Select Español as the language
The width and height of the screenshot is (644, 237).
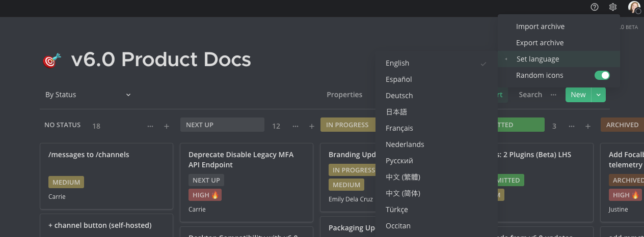(x=436, y=79)
